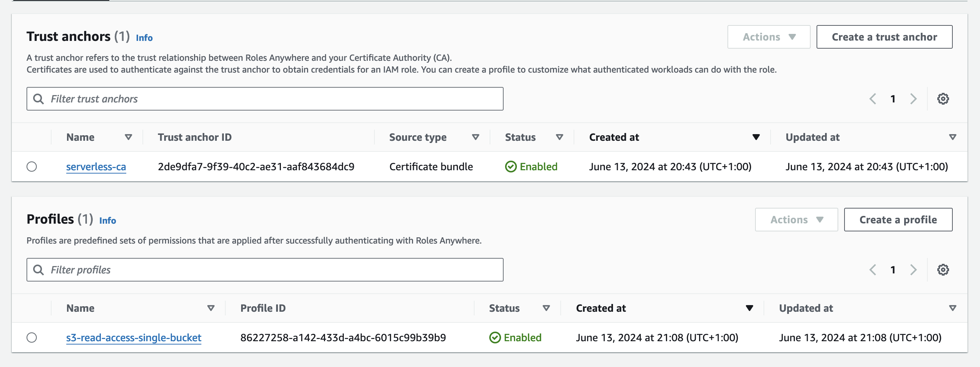Sort trust anchors by Source type arrow
Screen dimensions: 980x367
(476, 137)
